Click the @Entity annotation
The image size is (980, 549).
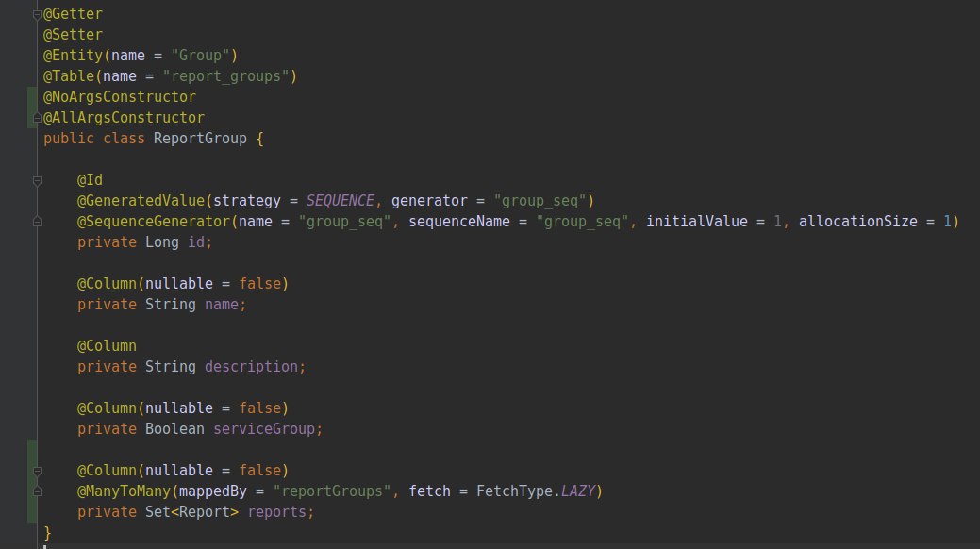(x=73, y=55)
